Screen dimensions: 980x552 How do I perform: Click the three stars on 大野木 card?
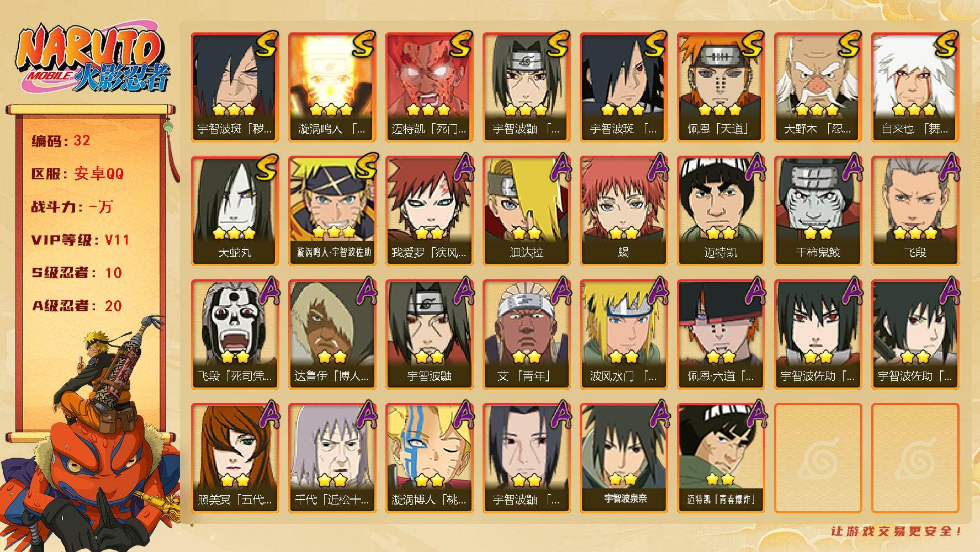coord(818,110)
